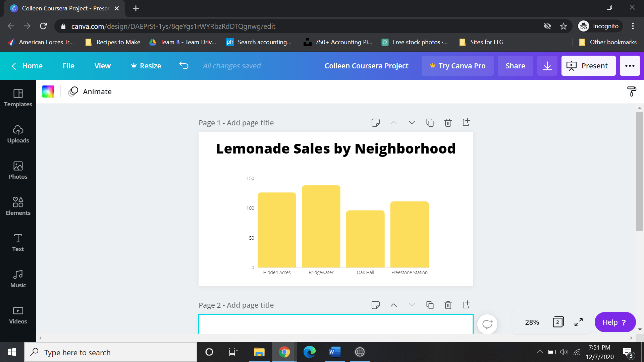Click the Present button
Screen dimensions: 644x362
pyautogui.click(x=588, y=66)
